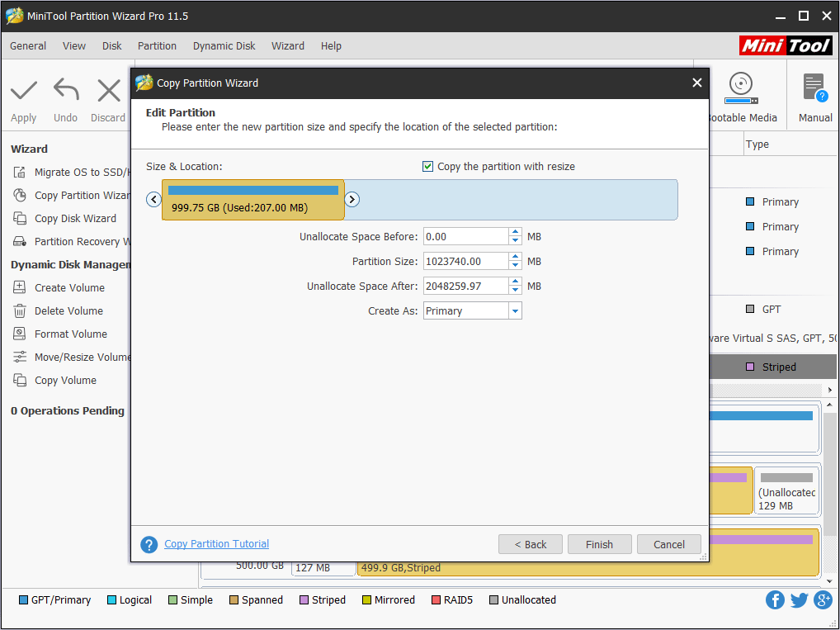
Task: Decrease Unallocate Space After value
Action: pos(515,290)
